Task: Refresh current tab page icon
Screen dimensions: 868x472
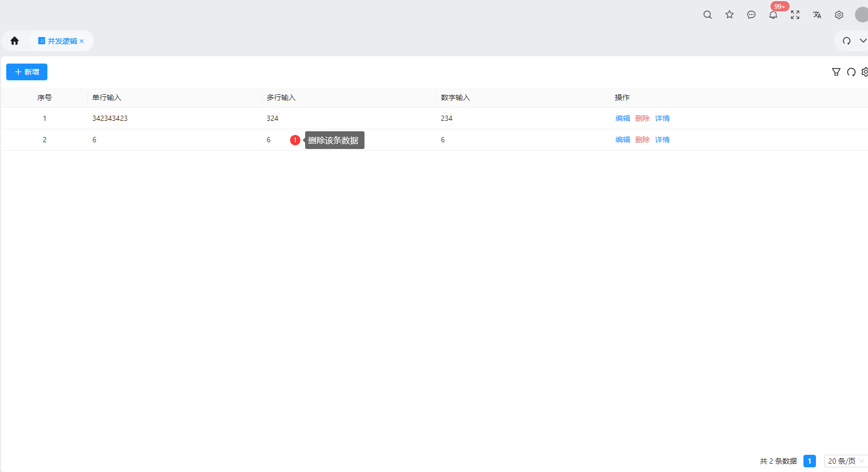Action: coord(847,41)
